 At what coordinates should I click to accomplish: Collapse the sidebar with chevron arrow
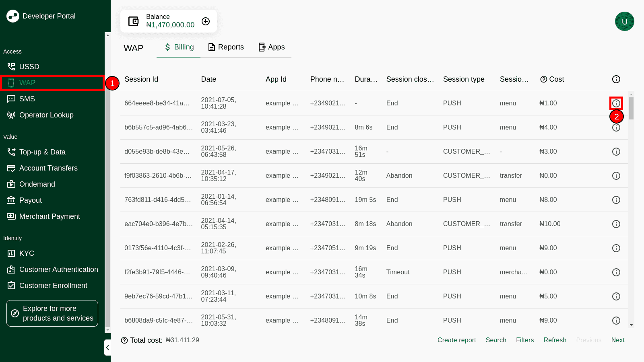[107, 348]
